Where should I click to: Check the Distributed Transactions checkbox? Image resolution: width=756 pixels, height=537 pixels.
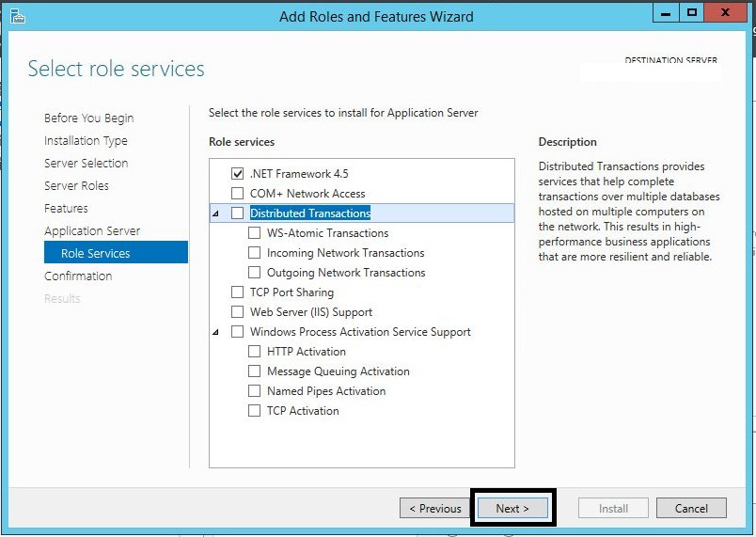[237, 213]
